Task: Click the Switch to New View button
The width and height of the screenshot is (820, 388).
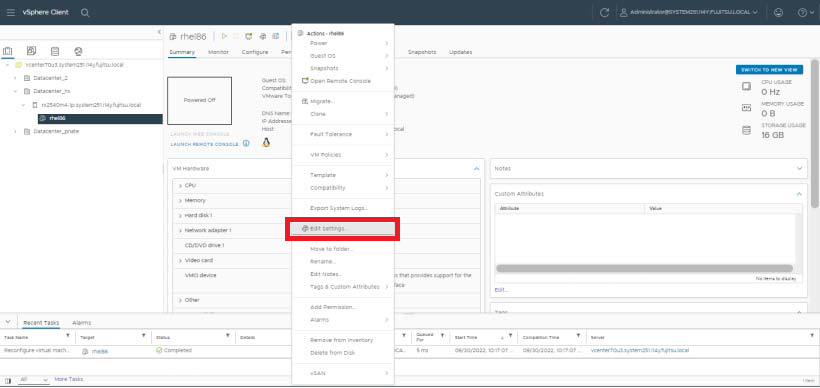Action: coord(769,70)
